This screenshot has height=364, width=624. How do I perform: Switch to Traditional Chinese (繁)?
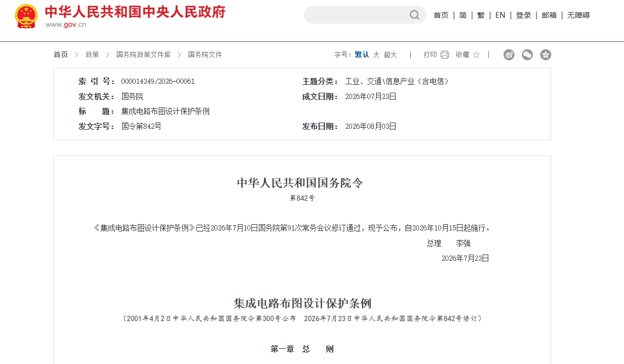(481, 15)
